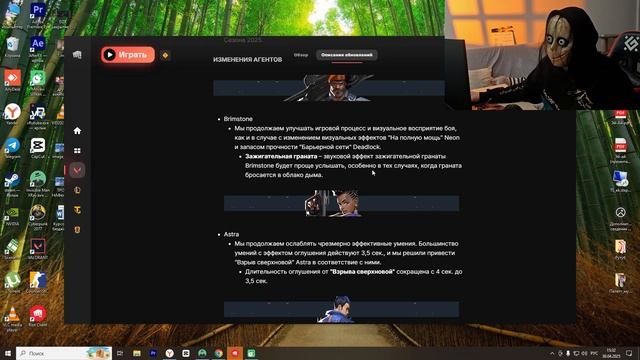Image resolution: width=640 pixels, height=360 pixels.
Task: Select the Legends of Runeterra sidebar icon
Action: (x=77, y=230)
